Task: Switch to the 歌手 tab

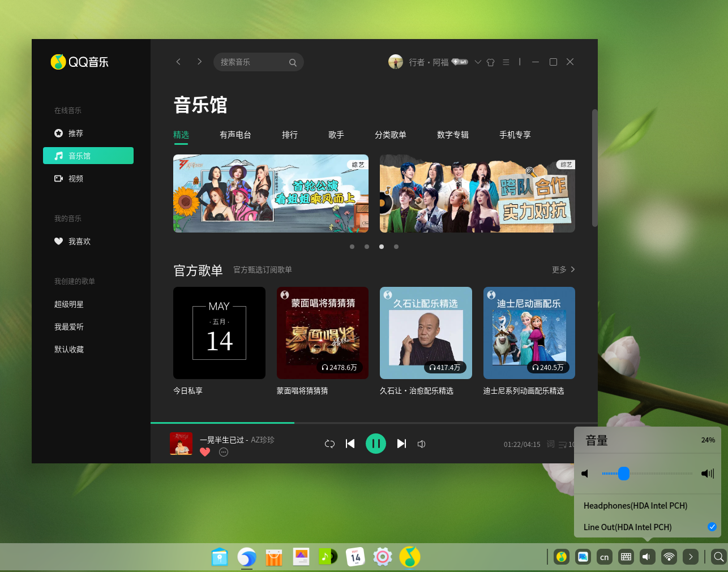Action: coord(336,135)
